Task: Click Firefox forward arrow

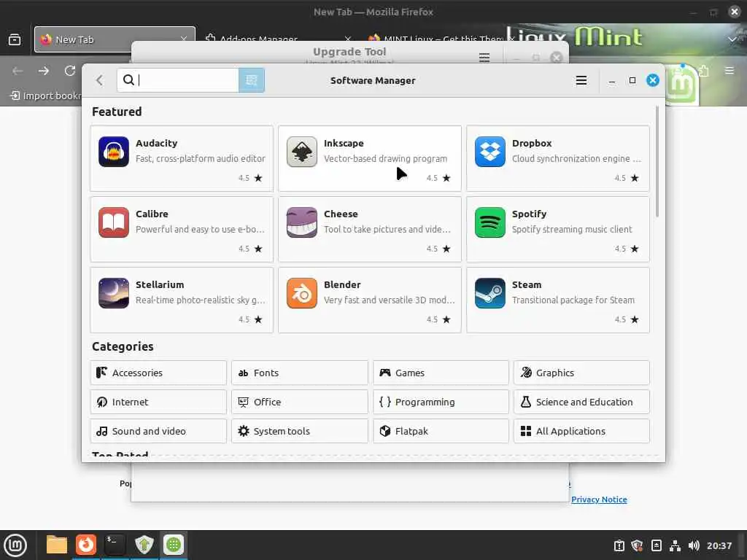Action: tap(43, 71)
